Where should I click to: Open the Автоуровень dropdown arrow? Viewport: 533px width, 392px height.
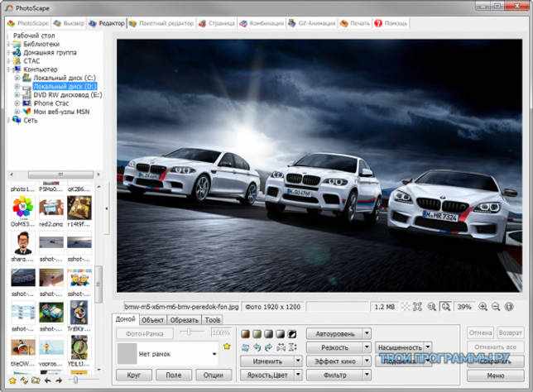click(x=367, y=333)
